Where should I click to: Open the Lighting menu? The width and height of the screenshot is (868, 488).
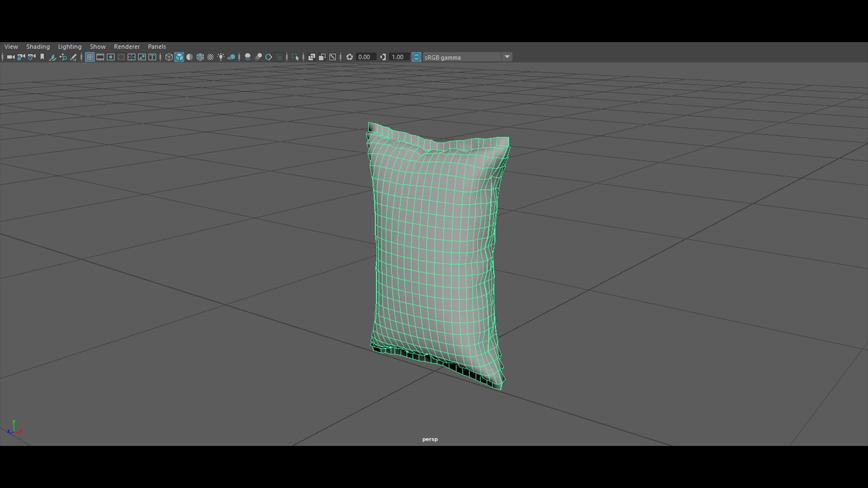pyautogui.click(x=70, y=47)
